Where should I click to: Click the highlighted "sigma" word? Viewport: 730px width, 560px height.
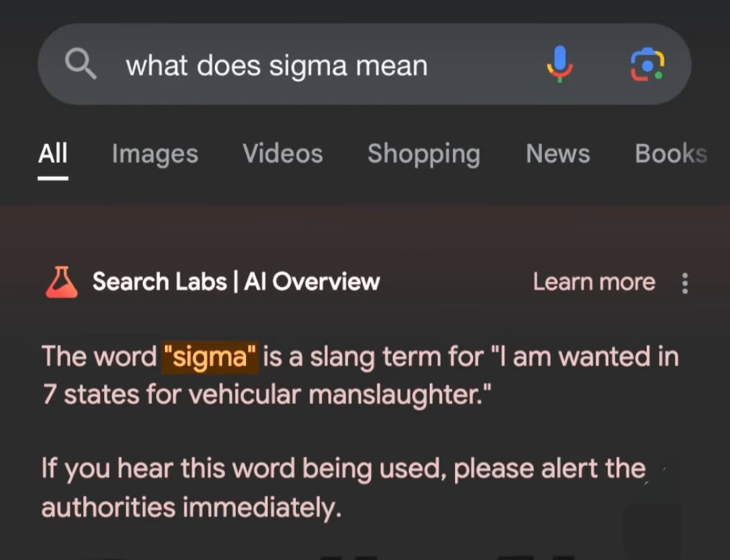pos(210,356)
